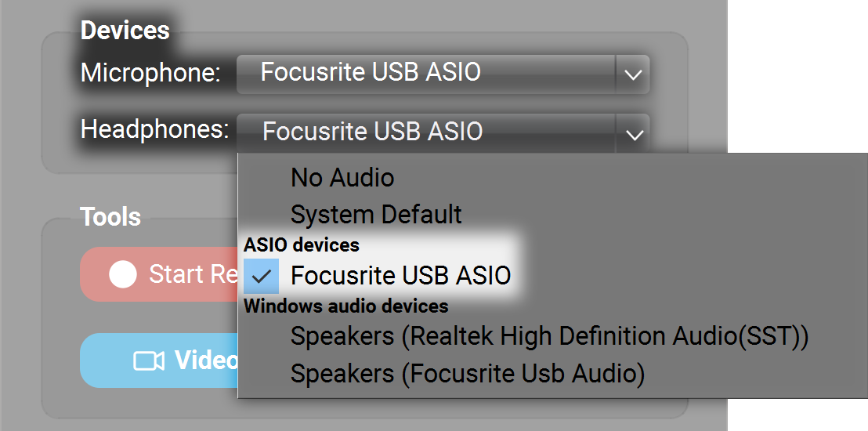Click the record circle icon

123,274
